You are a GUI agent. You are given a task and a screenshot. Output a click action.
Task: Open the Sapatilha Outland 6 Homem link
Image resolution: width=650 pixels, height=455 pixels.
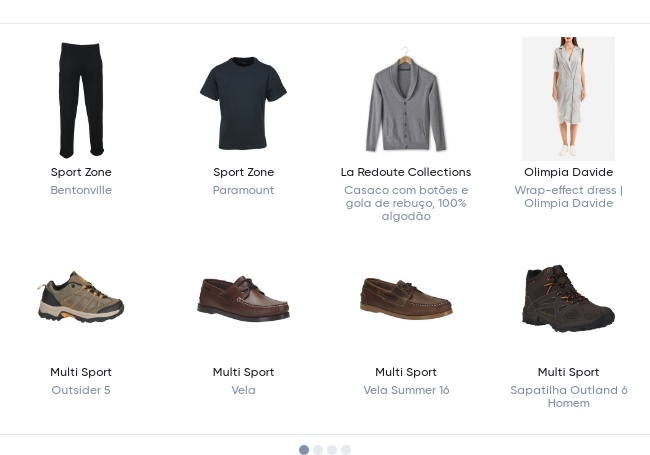point(568,396)
